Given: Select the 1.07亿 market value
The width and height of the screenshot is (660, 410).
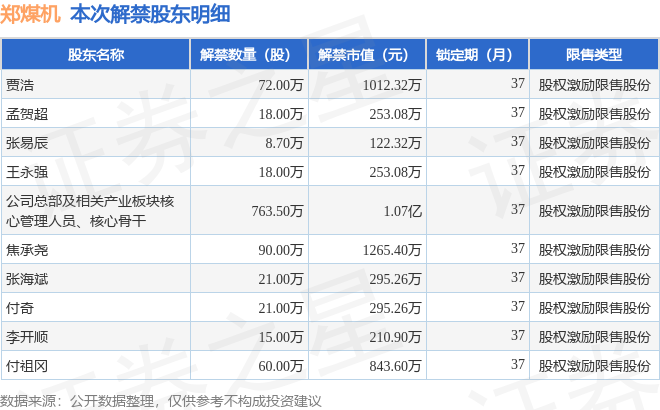Looking at the screenshot, I should [402, 211].
